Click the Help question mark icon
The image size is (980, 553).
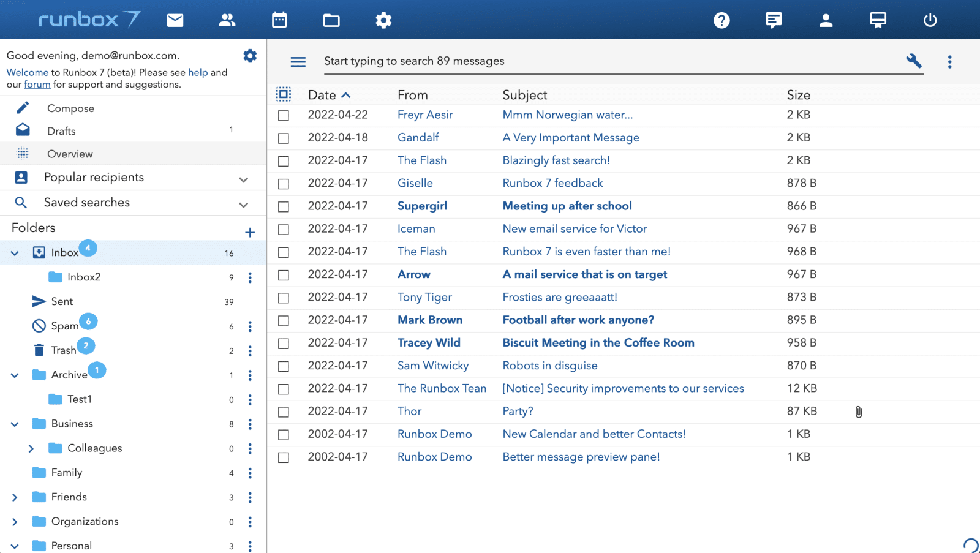click(722, 20)
